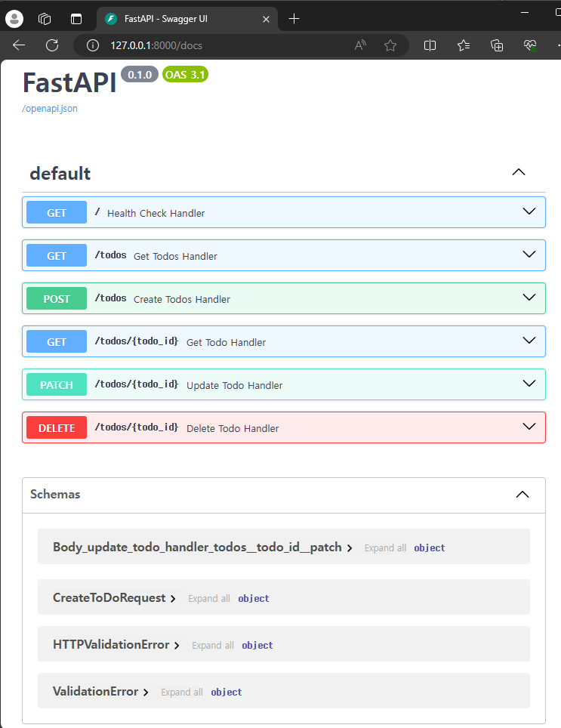Click the GET badge for Get Todo Handler
Image resolution: width=561 pixels, height=728 pixels.
(x=57, y=341)
